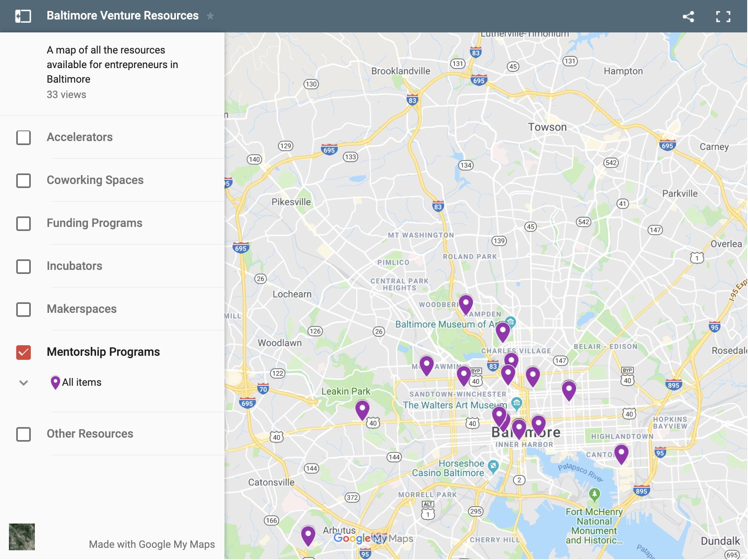
Task: Tick the Makerspaces layer checkbox
Action: click(24, 309)
